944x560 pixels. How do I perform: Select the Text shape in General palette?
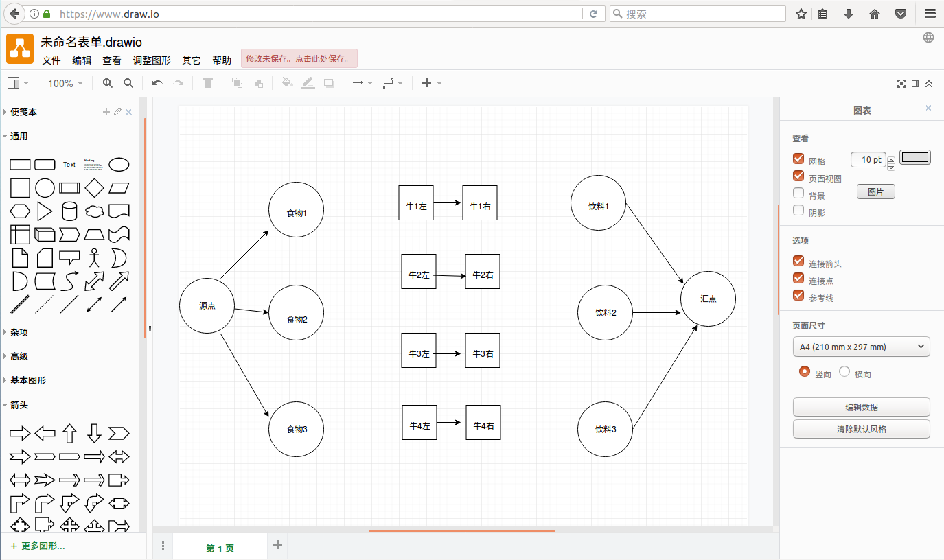coord(69,165)
